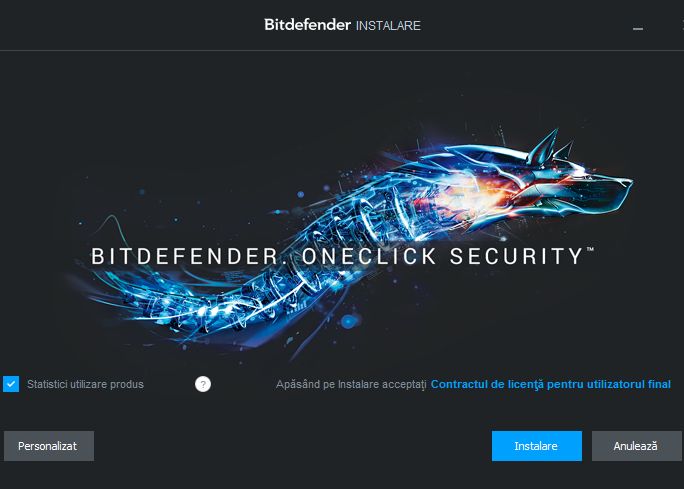Open the question mark help icon
The width and height of the screenshot is (684, 489).
(203, 384)
